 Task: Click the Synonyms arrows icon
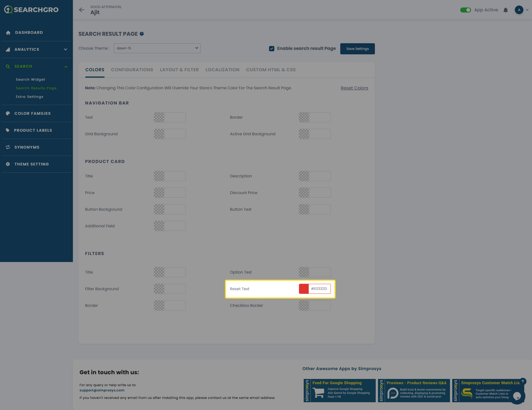point(8,147)
